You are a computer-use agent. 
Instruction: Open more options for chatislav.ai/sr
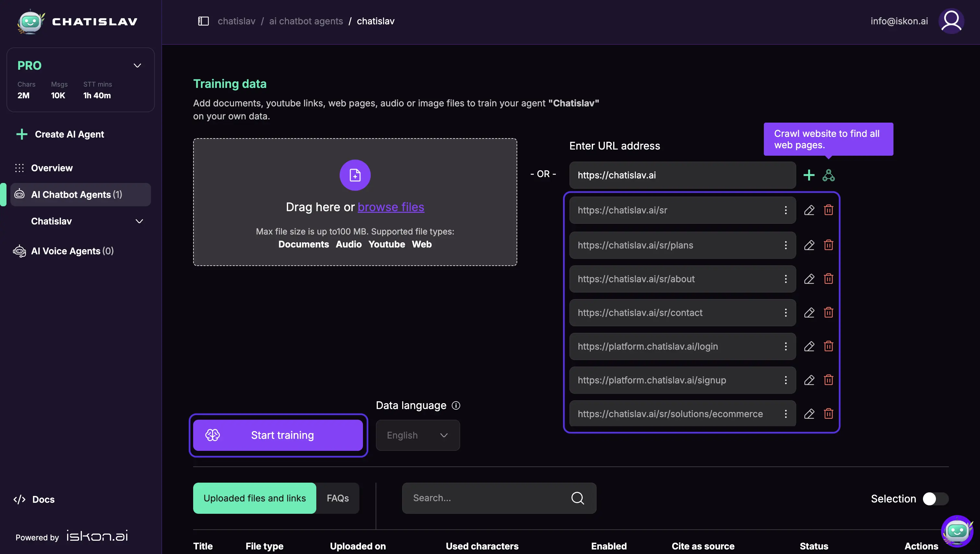click(x=786, y=210)
